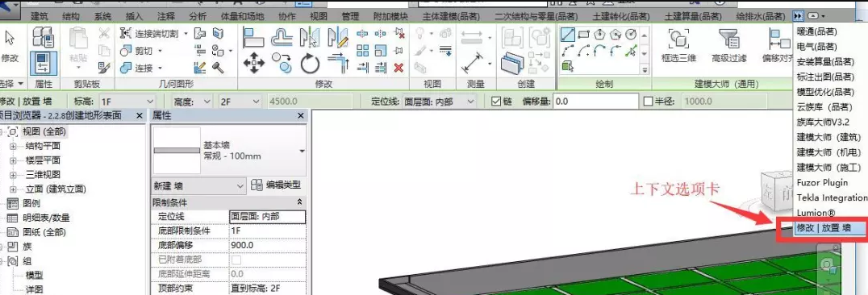
Task: Expand the 结构平面 tree node
Action: (x=13, y=146)
